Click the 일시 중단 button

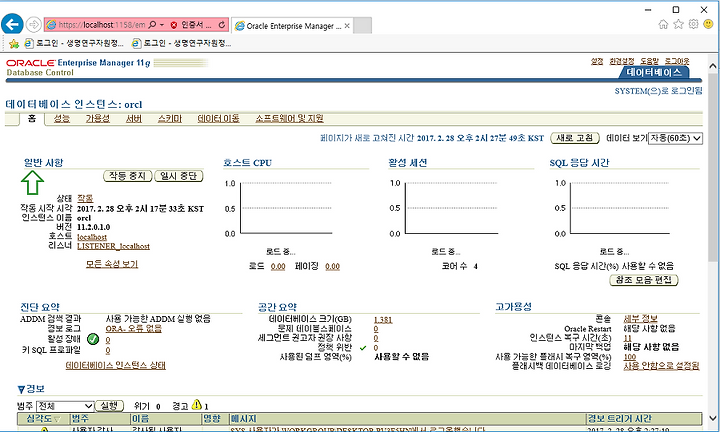click(x=179, y=176)
